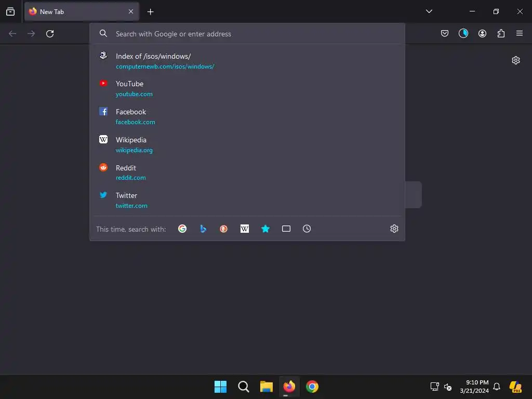Open Firefox View icon

(10, 11)
